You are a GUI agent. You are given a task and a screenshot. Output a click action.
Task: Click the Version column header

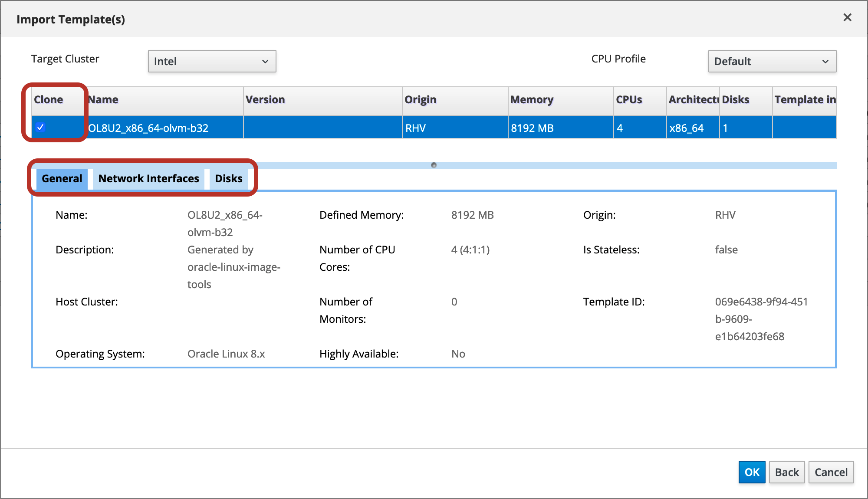pos(265,100)
